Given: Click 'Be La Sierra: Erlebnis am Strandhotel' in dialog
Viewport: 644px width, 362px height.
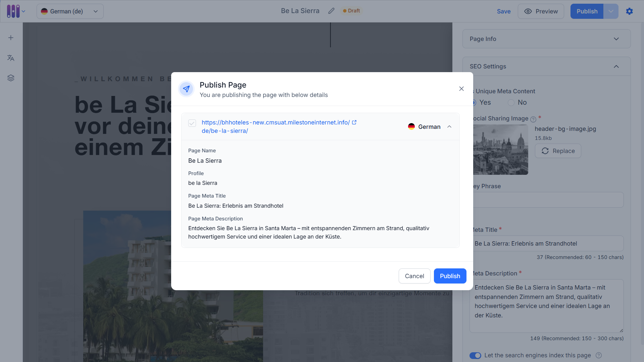Looking at the screenshot, I should [236, 206].
